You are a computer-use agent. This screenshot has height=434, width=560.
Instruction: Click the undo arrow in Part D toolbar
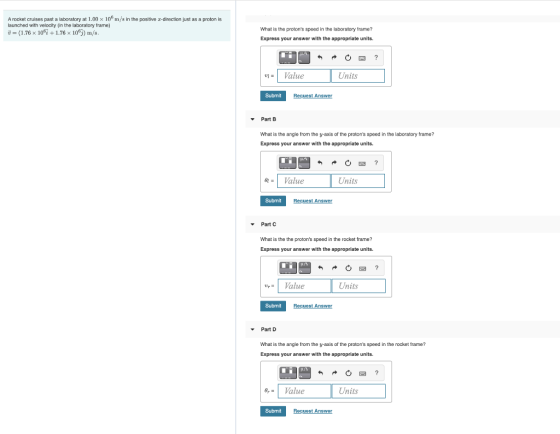point(320,373)
